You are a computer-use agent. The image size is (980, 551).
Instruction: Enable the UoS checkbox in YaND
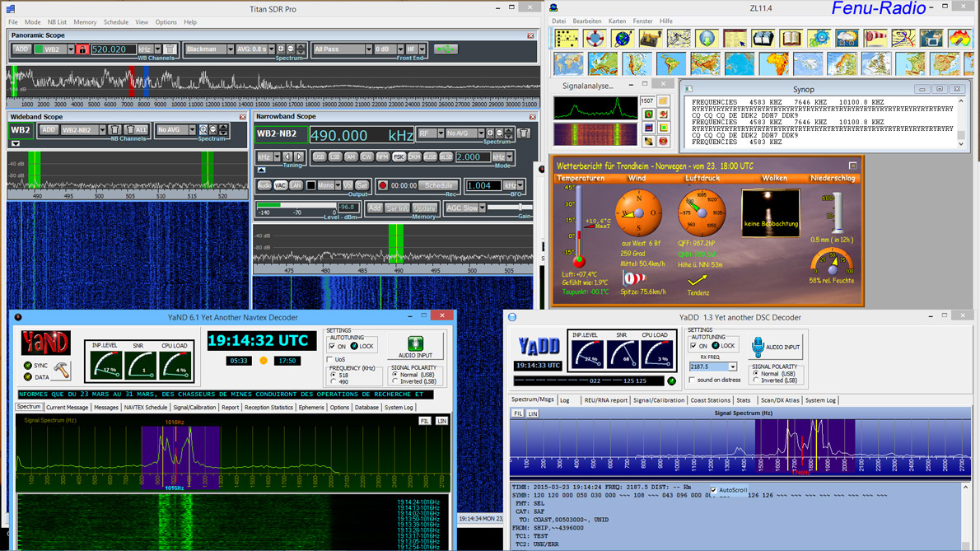click(x=330, y=360)
